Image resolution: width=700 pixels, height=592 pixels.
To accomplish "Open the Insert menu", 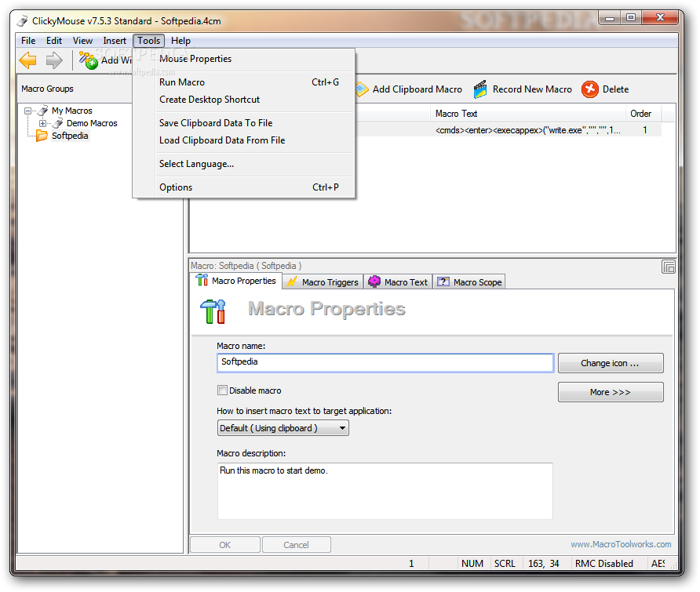I will (115, 41).
